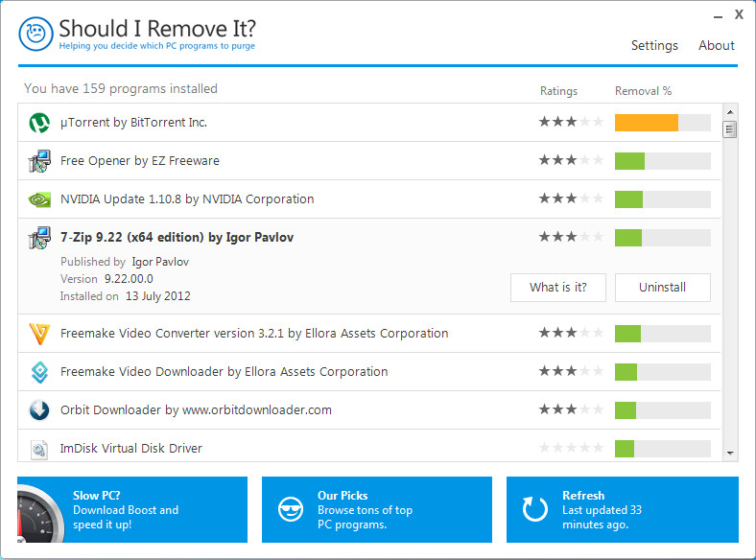Close the Should I Remove It window

[x=739, y=15]
